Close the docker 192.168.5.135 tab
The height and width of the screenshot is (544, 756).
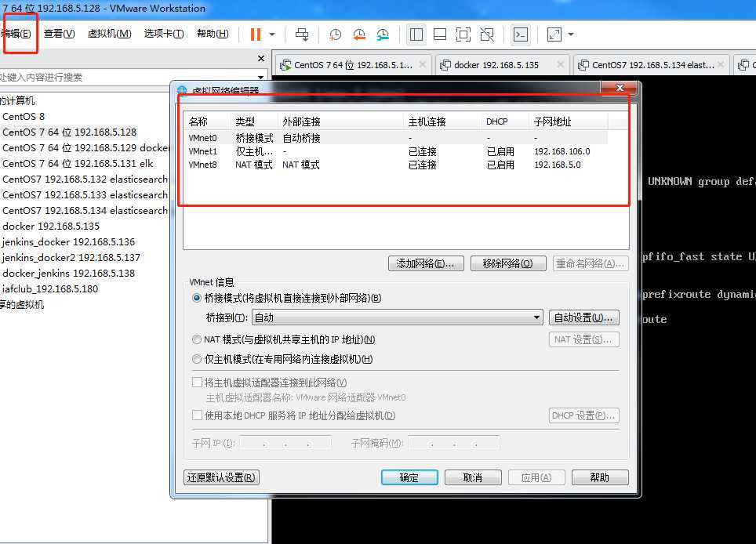click(560, 64)
